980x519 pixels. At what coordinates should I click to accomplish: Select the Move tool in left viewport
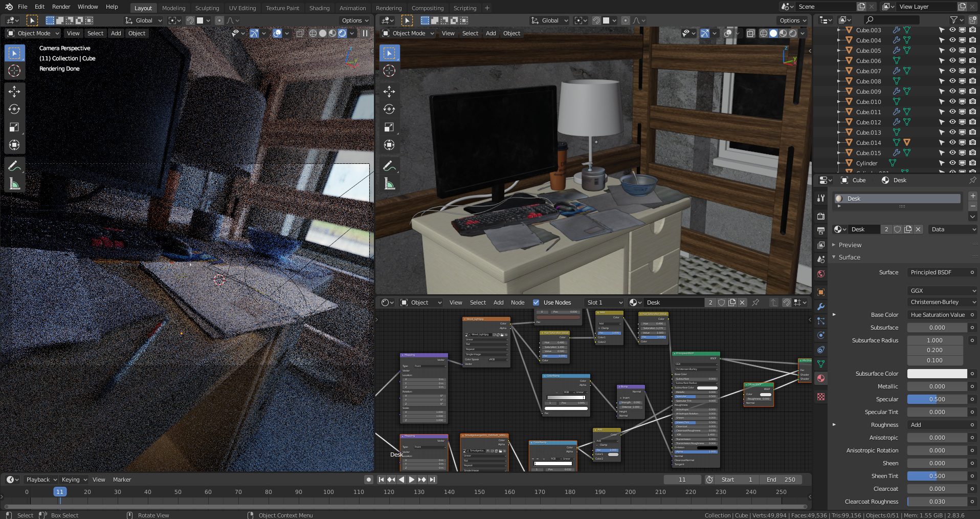tap(14, 92)
